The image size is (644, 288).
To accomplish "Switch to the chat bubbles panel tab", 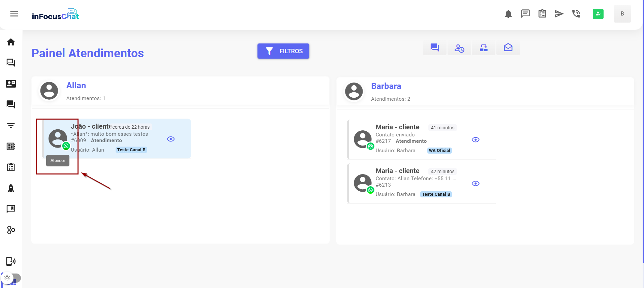I will click(x=435, y=48).
